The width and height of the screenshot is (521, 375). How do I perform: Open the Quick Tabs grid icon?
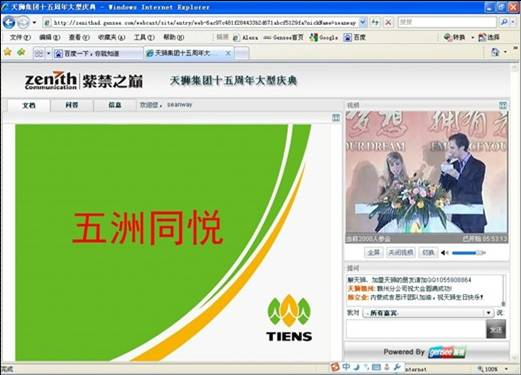click(39, 53)
